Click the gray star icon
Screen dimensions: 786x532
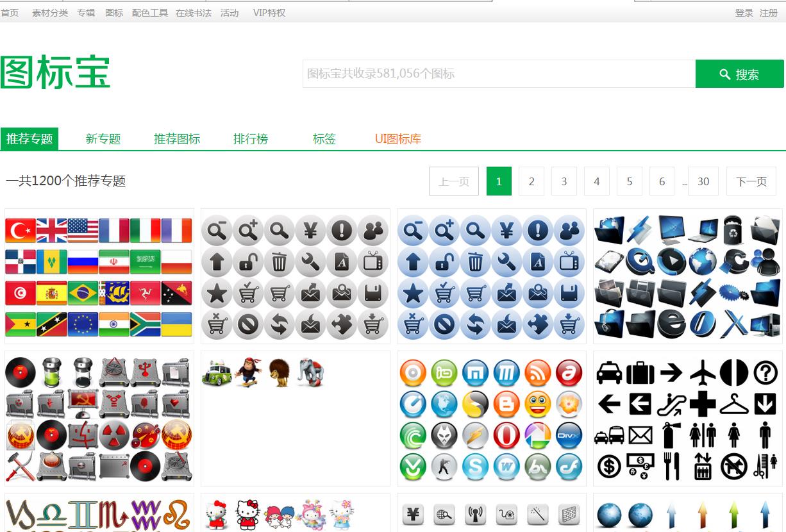[217, 294]
